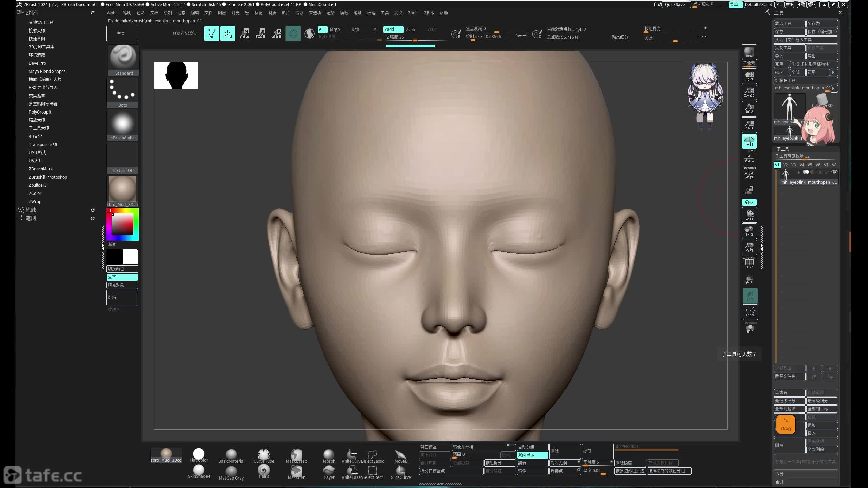
Task: Select the Draw (绘制) mode icon
Action: (228, 34)
